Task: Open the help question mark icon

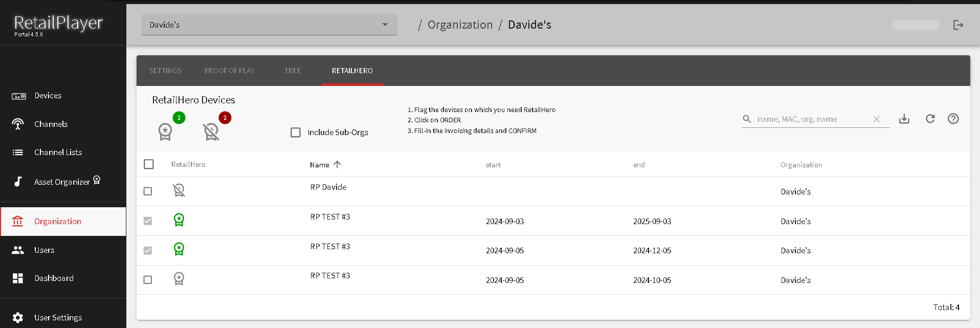Action: 953,119
